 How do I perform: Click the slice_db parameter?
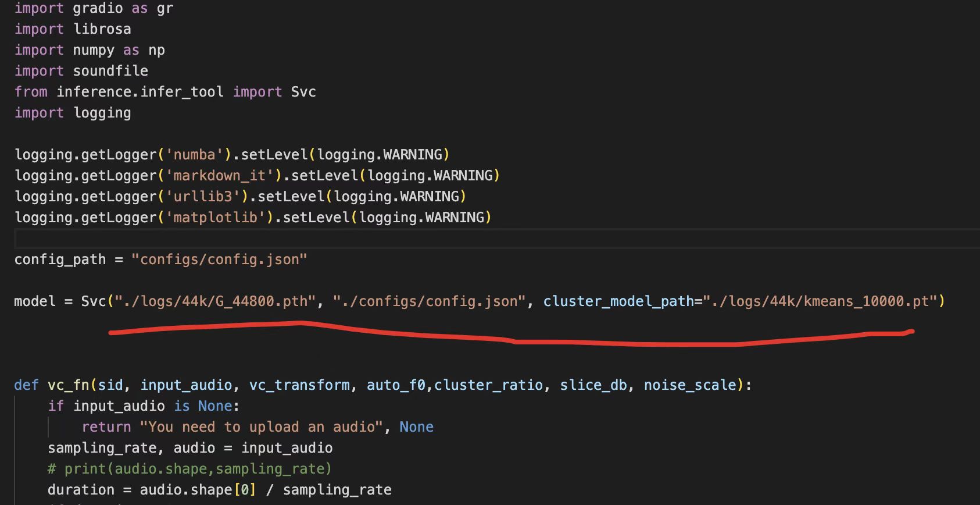pos(593,385)
